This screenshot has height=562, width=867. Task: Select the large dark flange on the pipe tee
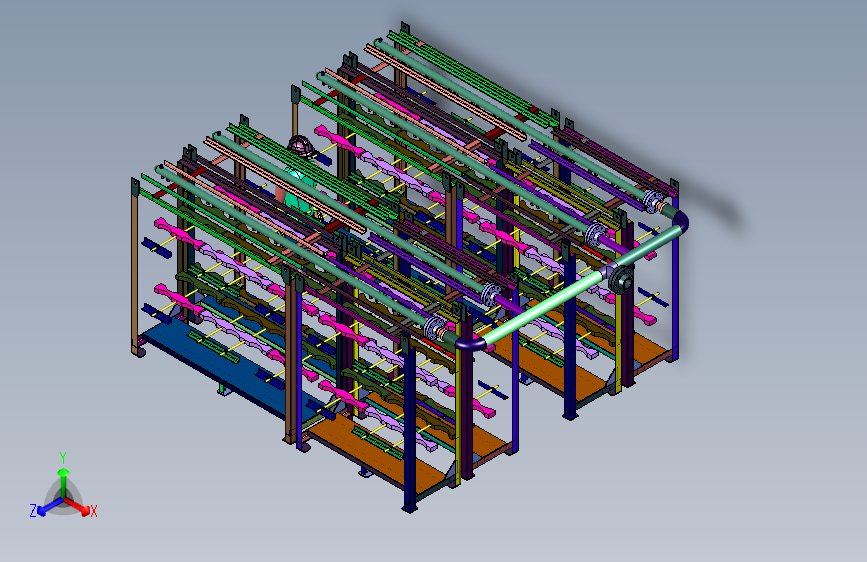[621, 279]
